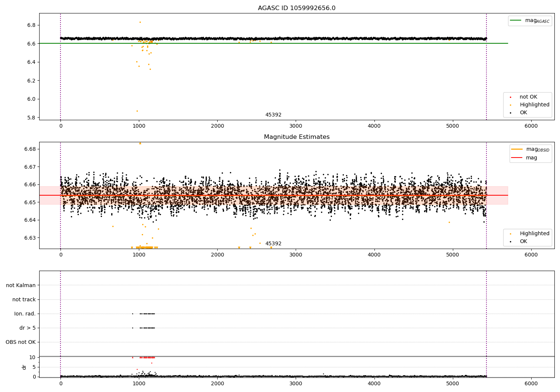The height and width of the screenshot is (392, 560).
Task: Click the "45392" annotation in the top plot
Action: pos(273,115)
